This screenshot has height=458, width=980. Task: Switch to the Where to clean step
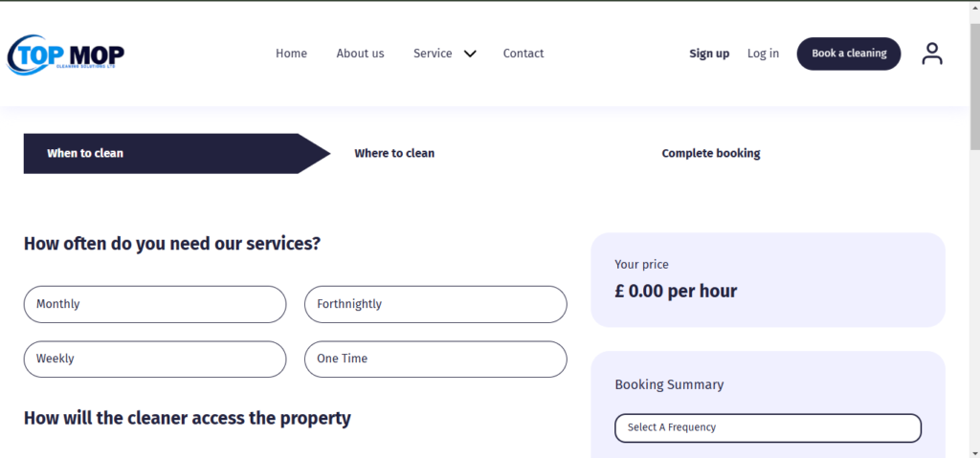394,153
